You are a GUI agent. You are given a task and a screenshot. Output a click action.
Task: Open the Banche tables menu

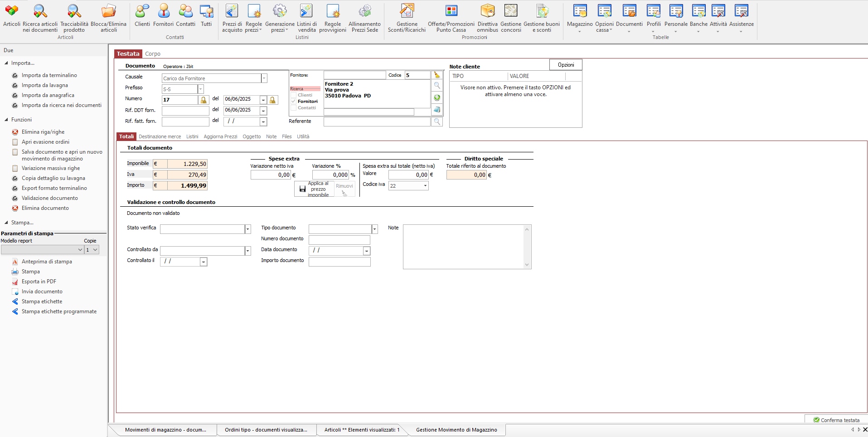(698, 18)
